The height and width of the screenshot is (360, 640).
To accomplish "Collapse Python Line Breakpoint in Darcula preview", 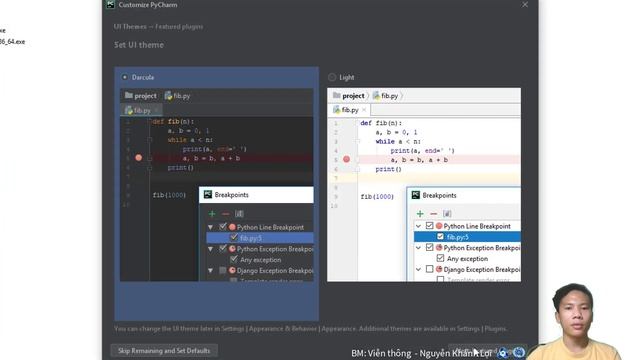I will [211, 227].
